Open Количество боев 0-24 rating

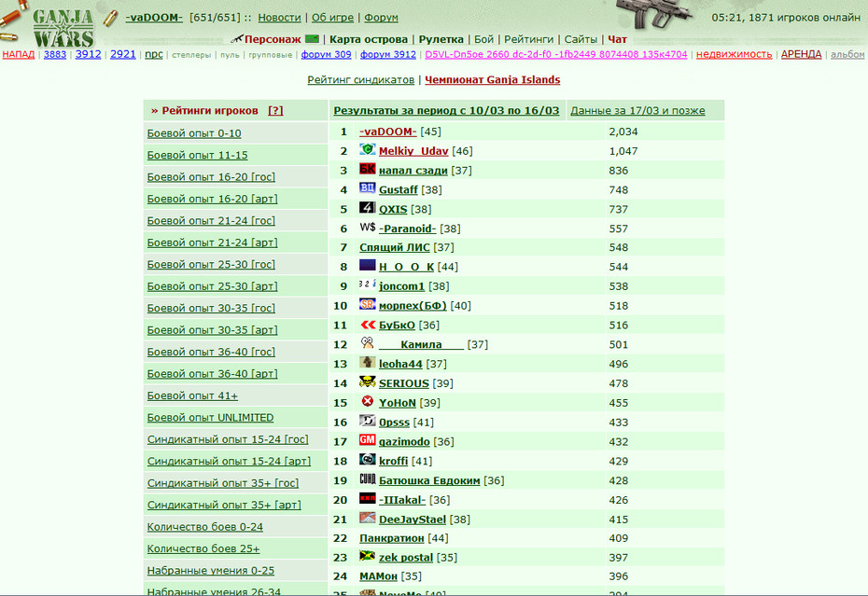coord(204,527)
